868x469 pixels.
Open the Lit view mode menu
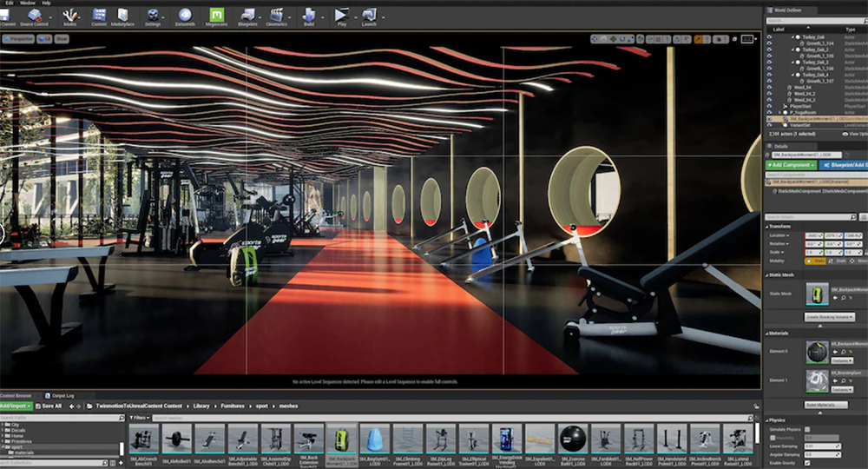44,39
